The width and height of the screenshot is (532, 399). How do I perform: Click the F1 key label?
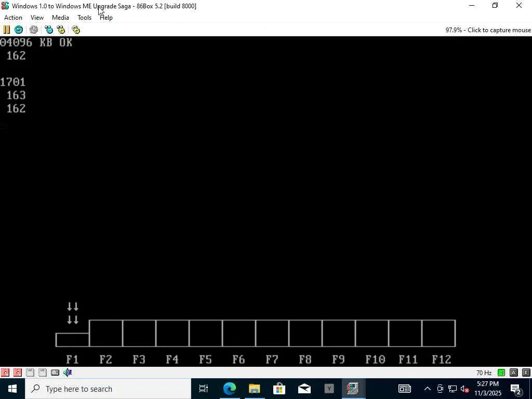pyautogui.click(x=72, y=360)
